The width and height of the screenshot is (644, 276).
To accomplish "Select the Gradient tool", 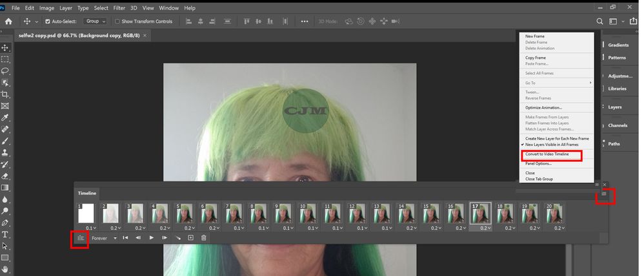I will tap(5, 187).
